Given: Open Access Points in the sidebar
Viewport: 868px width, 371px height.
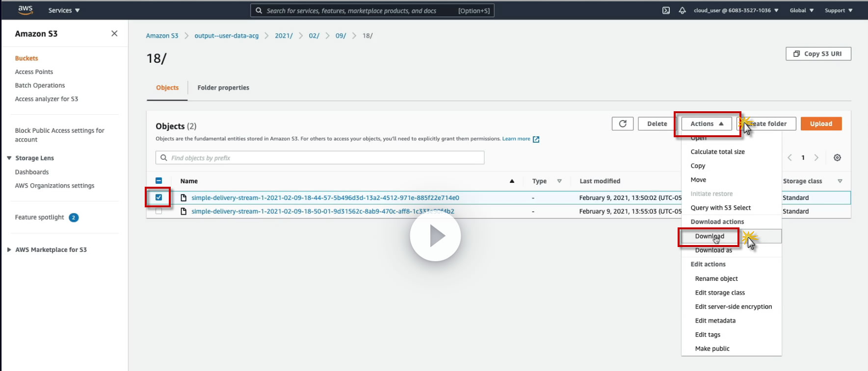Looking at the screenshot, I should (34, 72).
